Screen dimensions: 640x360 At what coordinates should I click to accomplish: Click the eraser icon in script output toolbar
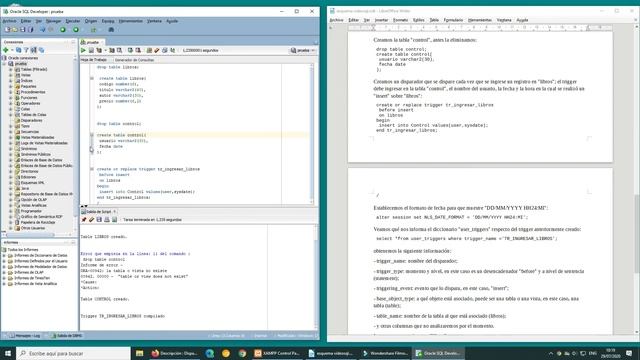coord(91,220)
